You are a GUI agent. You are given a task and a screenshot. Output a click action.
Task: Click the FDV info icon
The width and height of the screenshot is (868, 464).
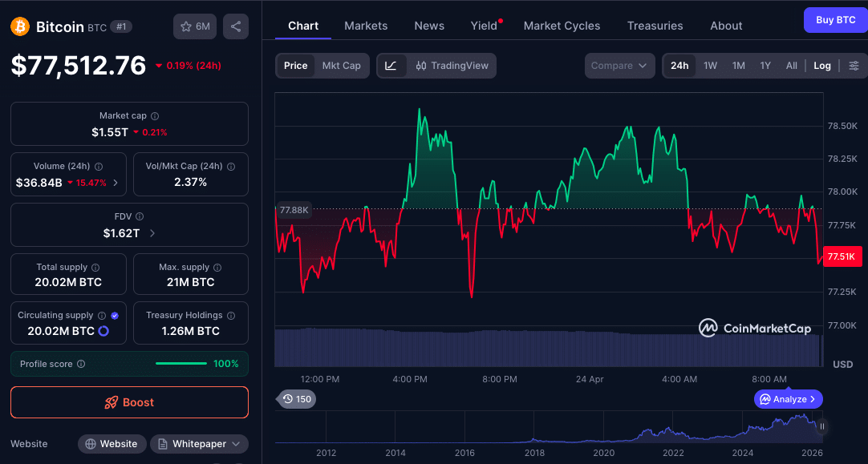click(x=140, y=217)
